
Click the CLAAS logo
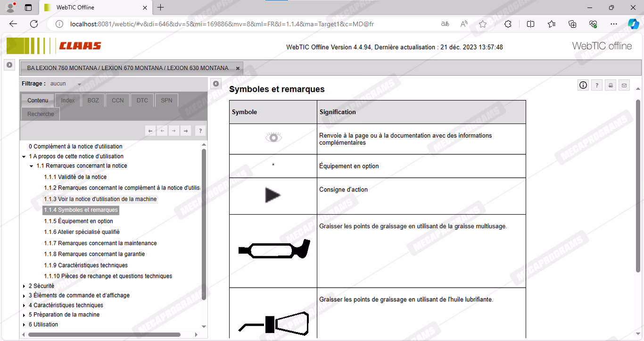coord(80,46)
